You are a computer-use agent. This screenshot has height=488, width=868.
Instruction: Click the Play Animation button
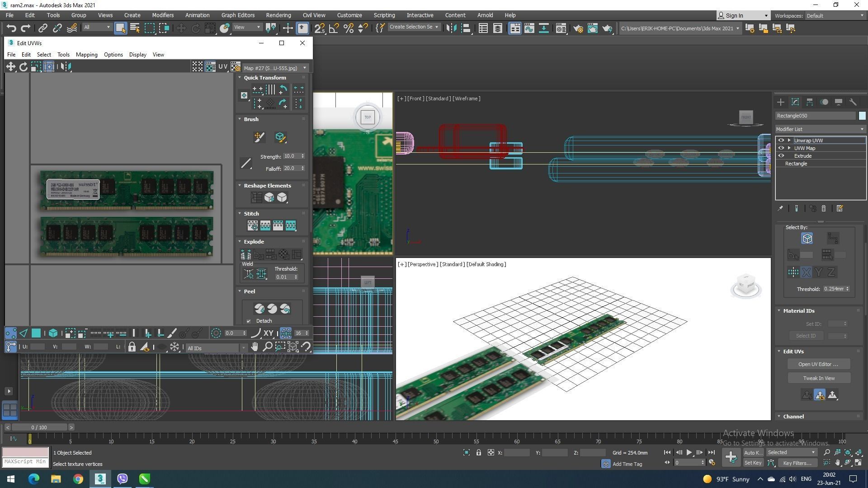(x=689, y=452)
